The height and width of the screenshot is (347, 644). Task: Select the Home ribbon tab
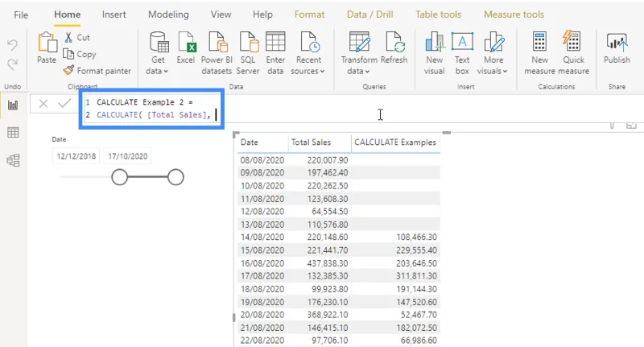pos(68,14)
